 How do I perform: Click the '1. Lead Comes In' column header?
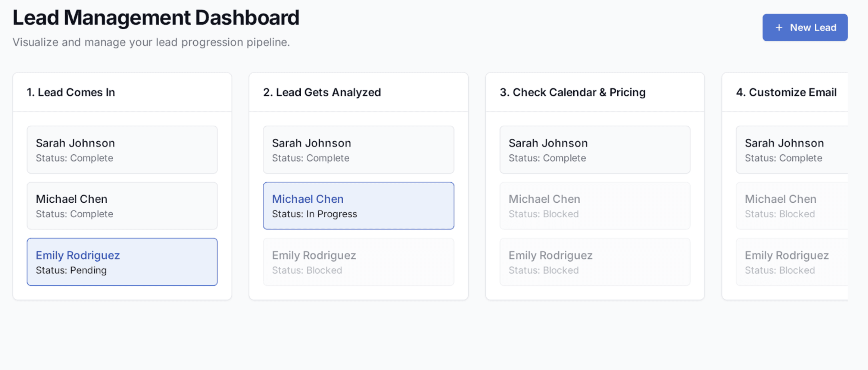point(71,92)
